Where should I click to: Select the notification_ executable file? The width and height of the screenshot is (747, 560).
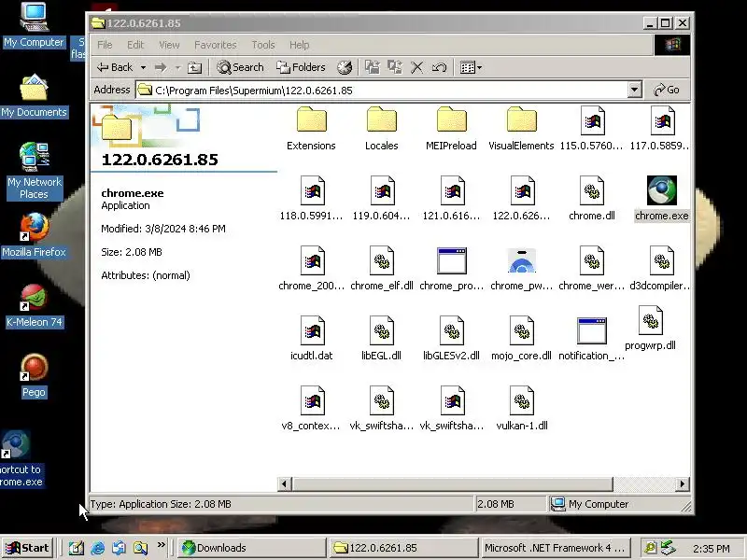tap(592, 338)
